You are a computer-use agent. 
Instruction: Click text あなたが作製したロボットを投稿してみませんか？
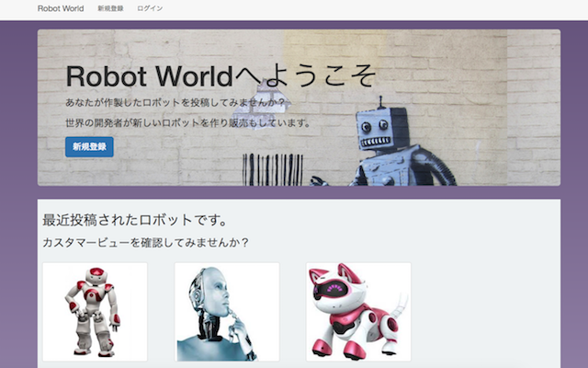coord(177,102)
